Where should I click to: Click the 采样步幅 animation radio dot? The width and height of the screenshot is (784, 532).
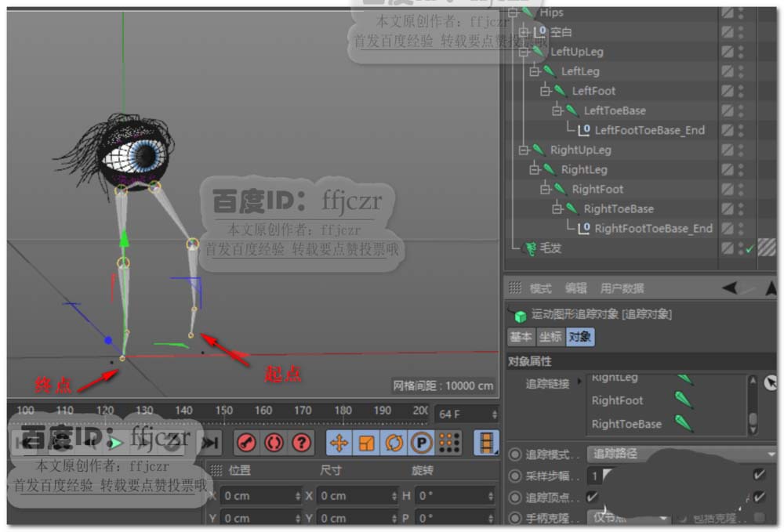coord(515,476)
